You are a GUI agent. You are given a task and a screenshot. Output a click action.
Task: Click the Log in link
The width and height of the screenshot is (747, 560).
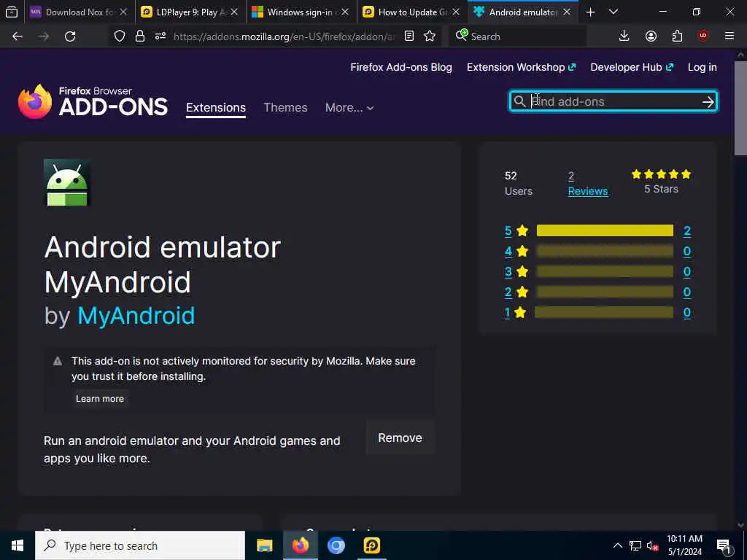[x=703, y=67]
